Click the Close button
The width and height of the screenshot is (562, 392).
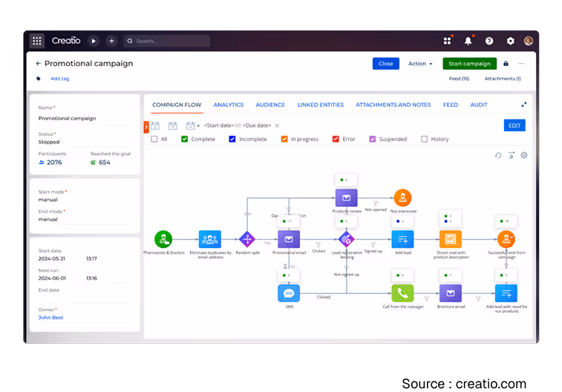pos(385,63)
